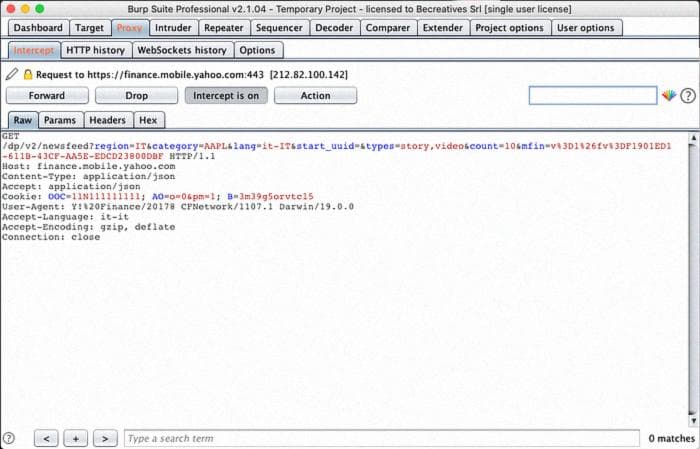Click the comment input field

pyautogui.click(x=593, y=96)
